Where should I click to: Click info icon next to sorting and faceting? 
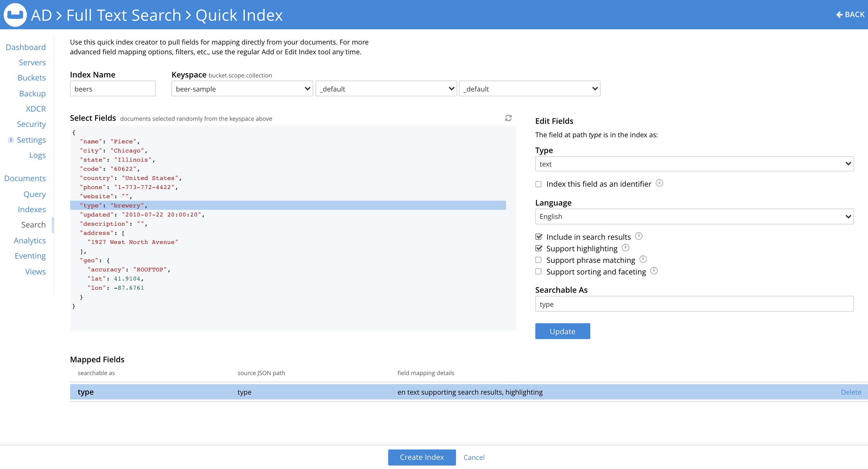point(654,271)
